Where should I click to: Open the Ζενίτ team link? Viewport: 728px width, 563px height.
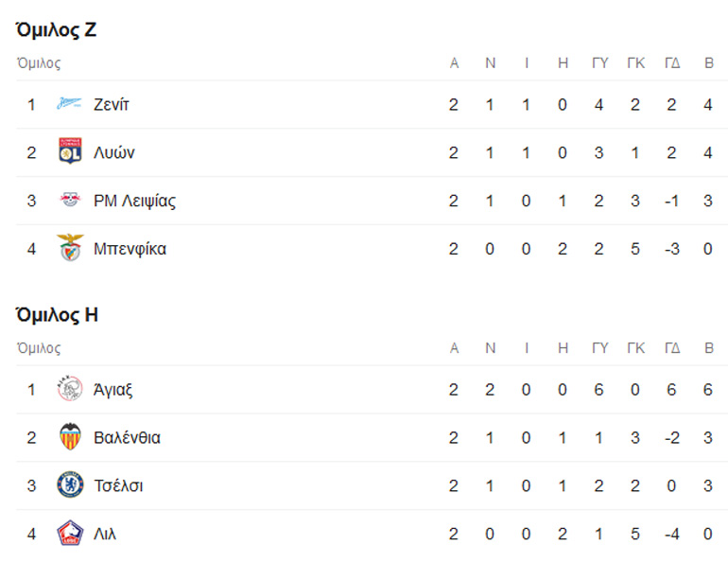[112, 105]
